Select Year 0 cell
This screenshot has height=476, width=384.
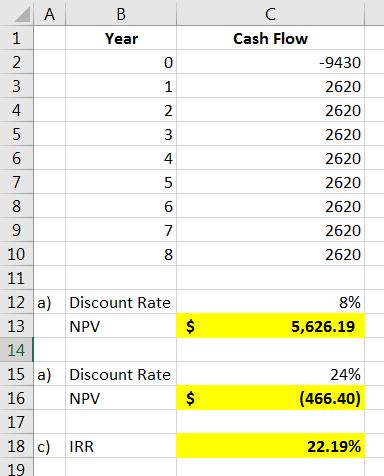pos(121,62)
